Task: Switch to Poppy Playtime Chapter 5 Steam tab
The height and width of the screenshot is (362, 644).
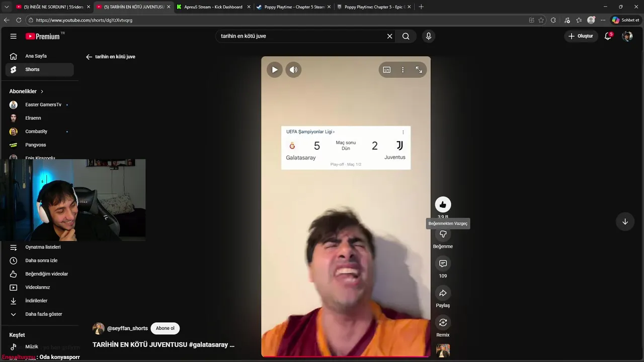Action: click(293, 7)
